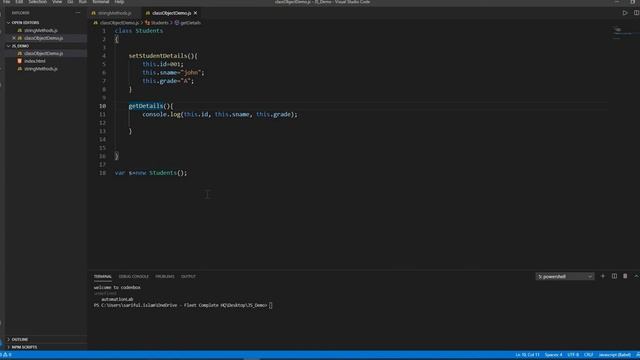The image size is (640, 360).
Task: Switch to the OUTPUT tab
Action: point(188,276)
